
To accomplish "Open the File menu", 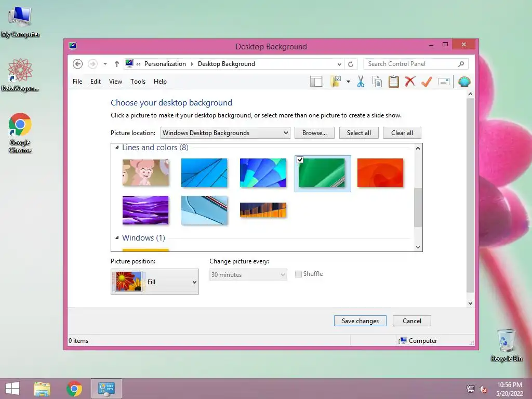I will pyautogui.click(x=77, y=82).
